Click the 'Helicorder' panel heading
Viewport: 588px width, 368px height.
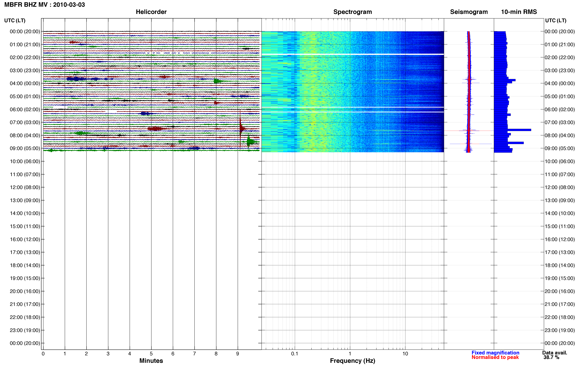tap(151, 12)
